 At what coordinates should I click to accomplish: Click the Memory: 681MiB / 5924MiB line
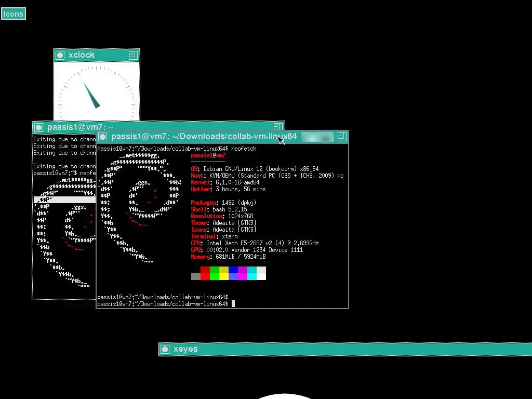(x=228, y=257)
